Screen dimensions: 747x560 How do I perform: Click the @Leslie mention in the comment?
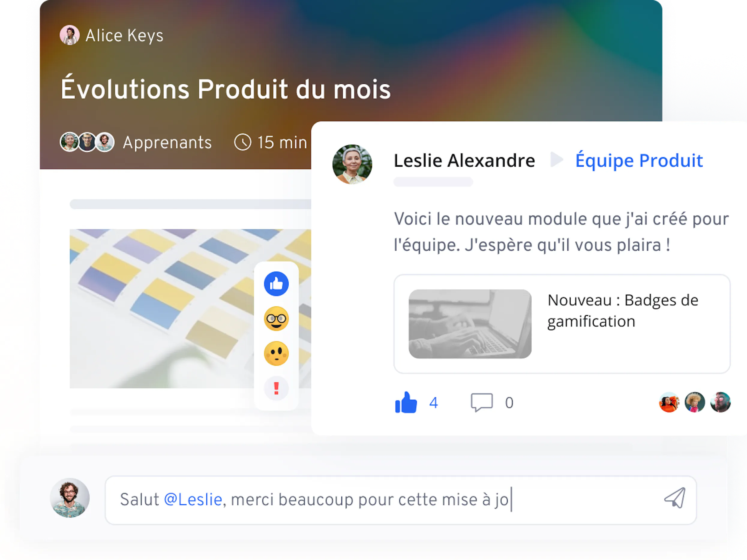tap(193, 499)
